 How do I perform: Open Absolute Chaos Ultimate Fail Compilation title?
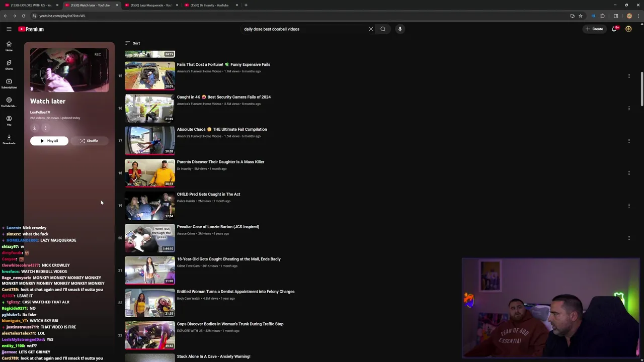222,129
